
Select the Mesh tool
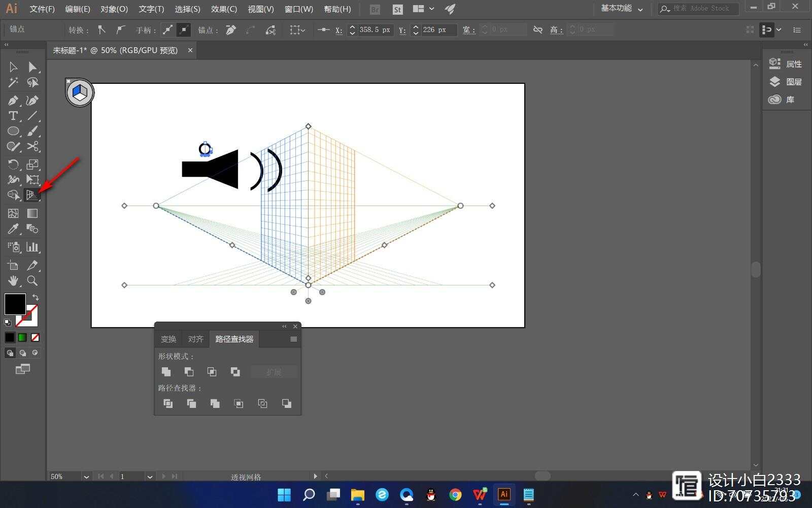pyautogui.click(x=13, y=213)
